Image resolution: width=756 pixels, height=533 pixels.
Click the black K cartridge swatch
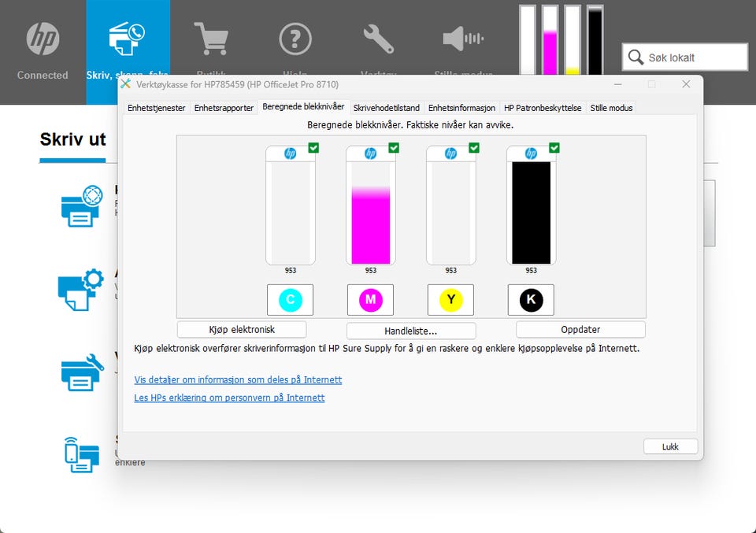coord(531,300)
